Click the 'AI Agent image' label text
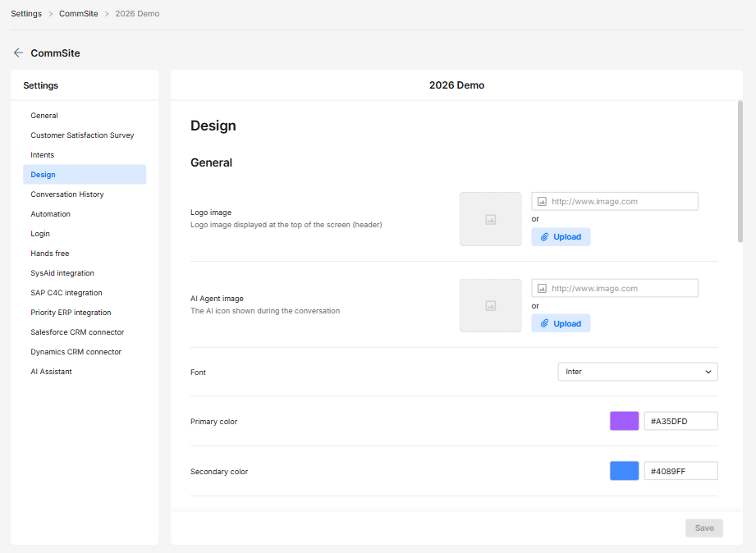Screen dimensions: 756x553 [217, 299]
